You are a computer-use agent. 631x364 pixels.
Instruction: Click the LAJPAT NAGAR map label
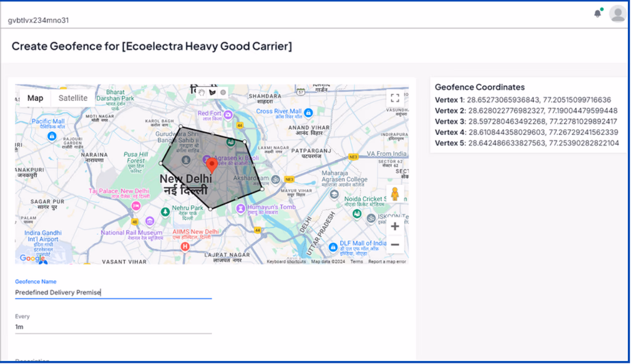[x=227, y=257]
